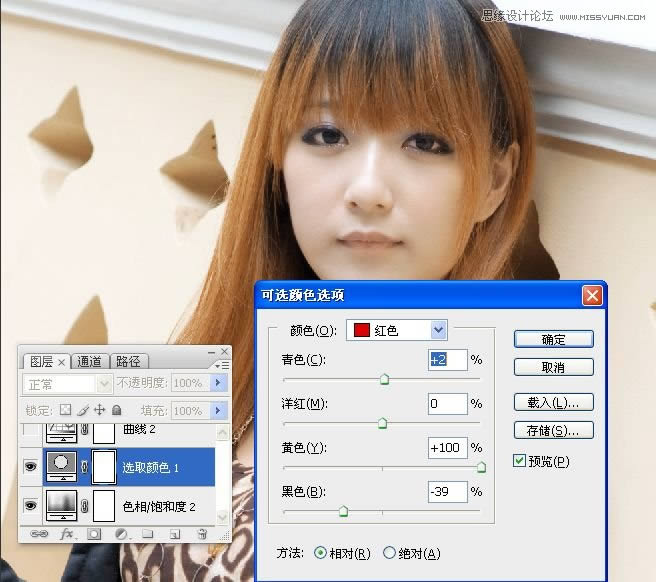Select the 绝对 method radio button
The height and width of the screenshot is (582, 656).
[390, 553]
